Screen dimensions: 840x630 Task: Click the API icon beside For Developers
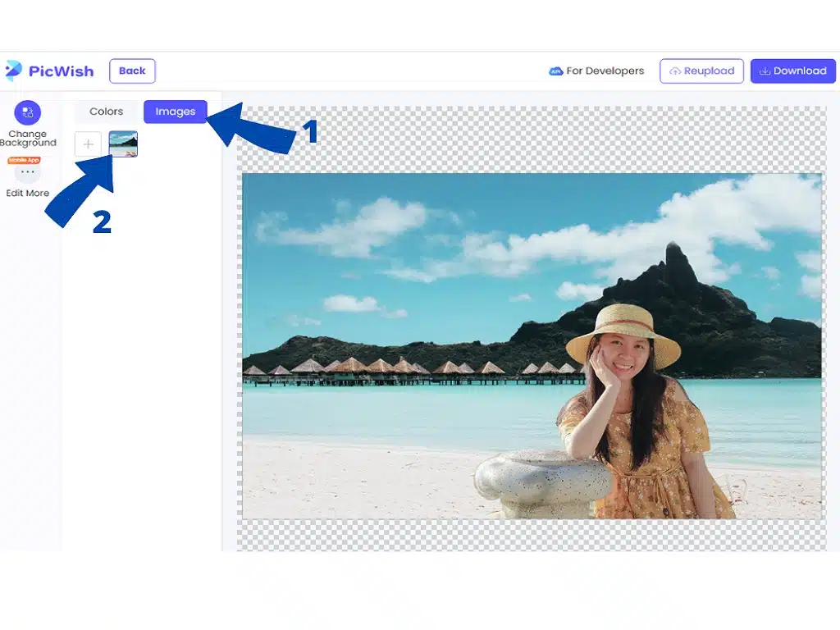pos(556,71)
